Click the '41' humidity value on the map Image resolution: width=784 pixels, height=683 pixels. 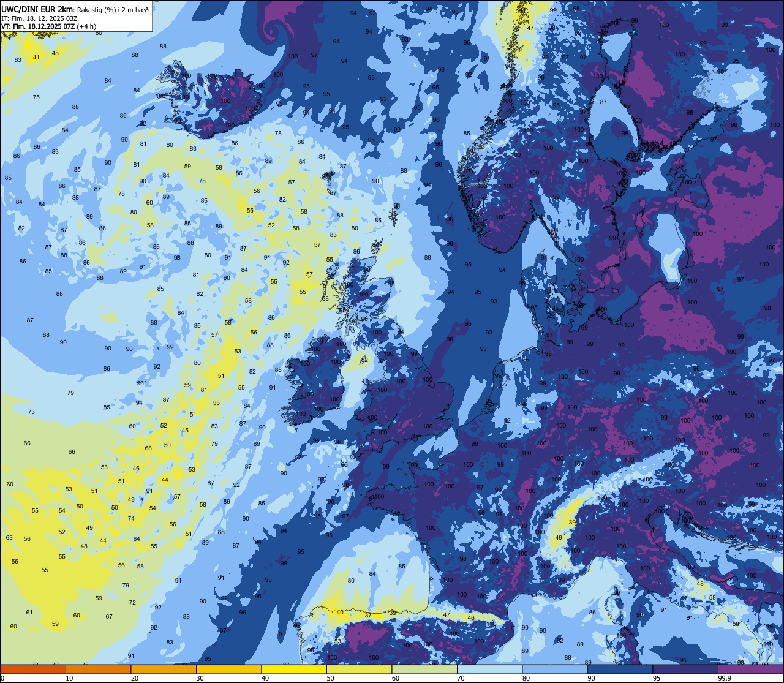click(x=36, y=58)
